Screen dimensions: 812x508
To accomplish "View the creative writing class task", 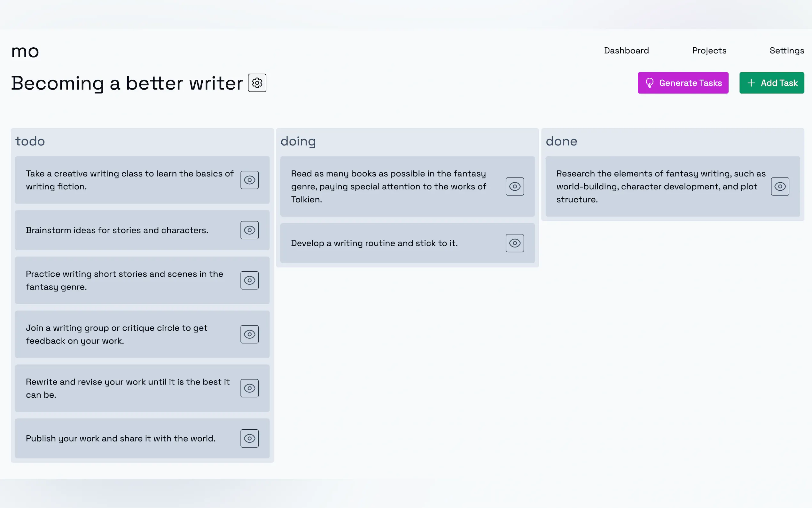I will pos(249,180).
